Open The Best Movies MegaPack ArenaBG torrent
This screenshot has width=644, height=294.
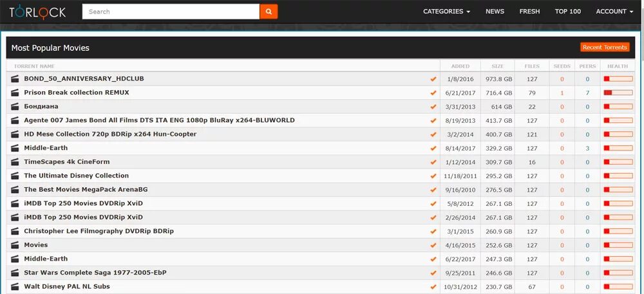point(86,189)
